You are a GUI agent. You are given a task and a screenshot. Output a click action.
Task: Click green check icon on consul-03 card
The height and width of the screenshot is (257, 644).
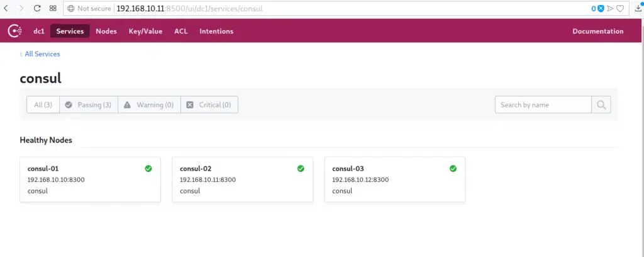click(453, 169)
